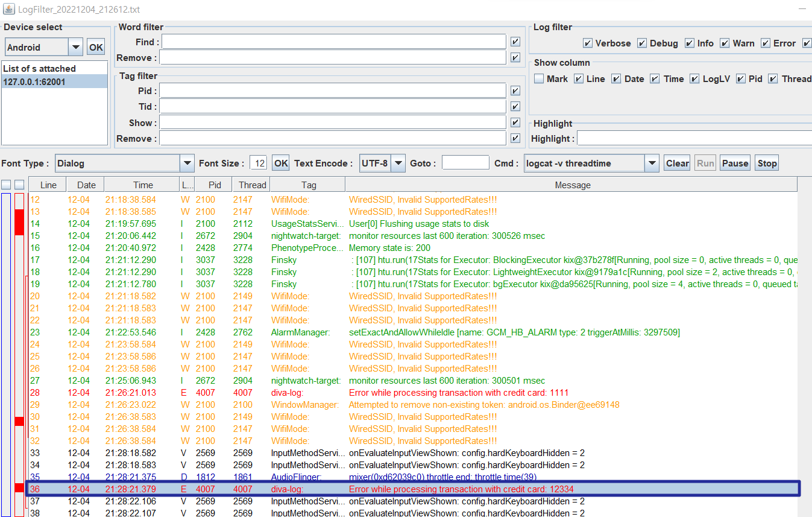Viewport: 812px width, 517px height.
Task: Toggle the Debug log filter checkbox
Action: (642, 43)
